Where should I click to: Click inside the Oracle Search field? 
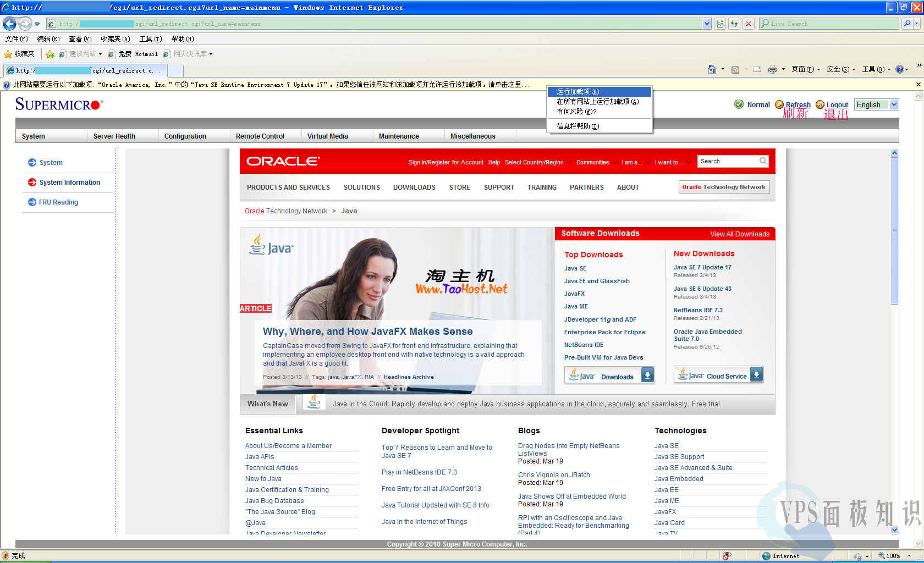728,161
